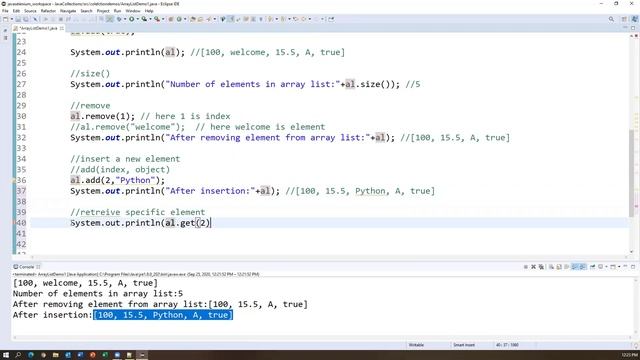Expand Display Selected Console dropdown arrow
This screenshot has height=360, width=640.
pos(607,267)
